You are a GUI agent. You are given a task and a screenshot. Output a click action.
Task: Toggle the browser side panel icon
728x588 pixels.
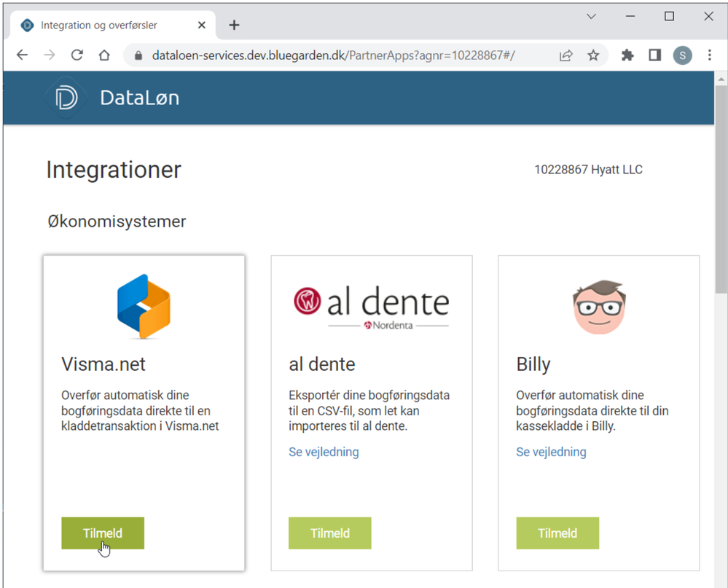[654, 55]
